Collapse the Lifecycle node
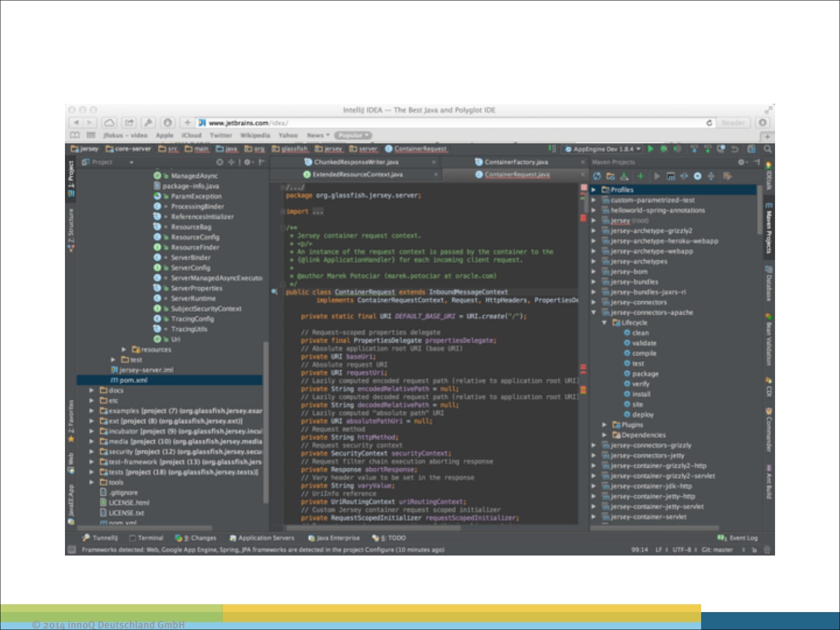 point(604,323)
